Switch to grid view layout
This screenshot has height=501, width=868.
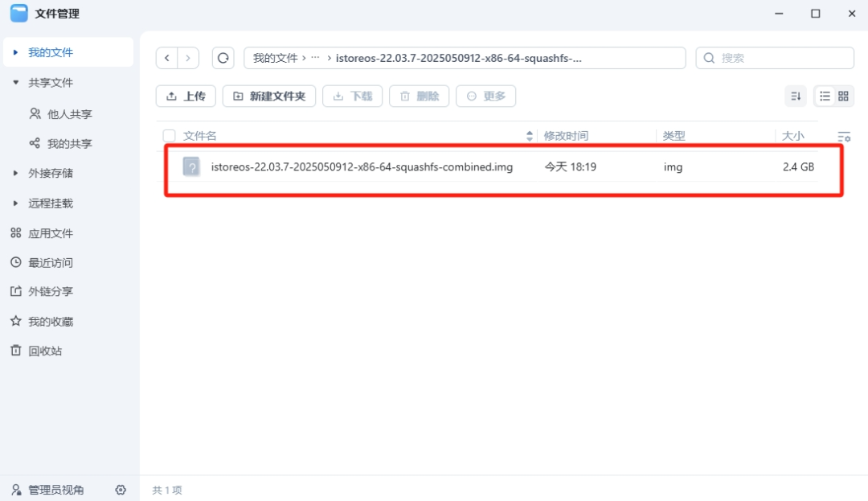click(843, 97)
